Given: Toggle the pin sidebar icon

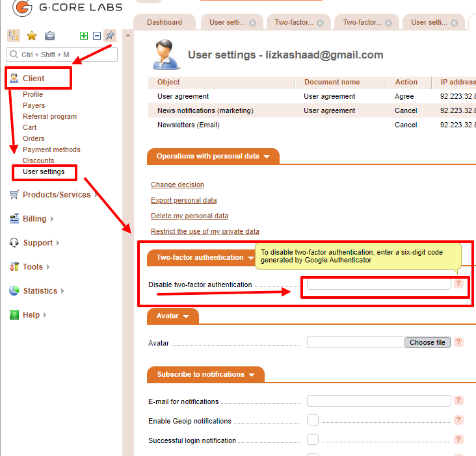Looking at the screenshot, I should [110, 36].
